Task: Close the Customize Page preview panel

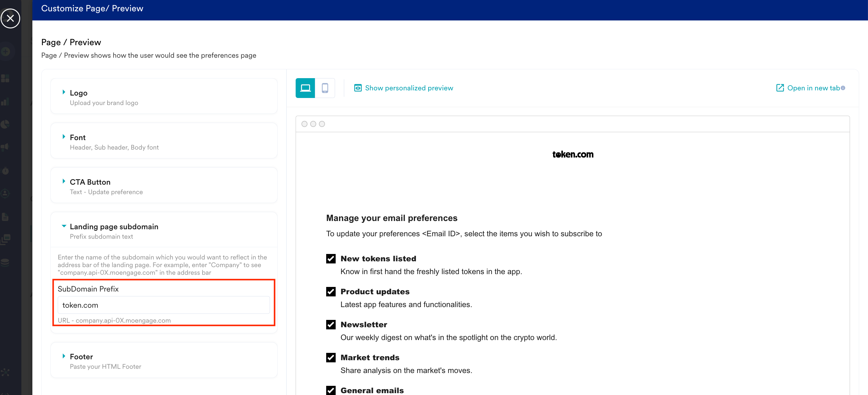Action: (x=10, y=18)
